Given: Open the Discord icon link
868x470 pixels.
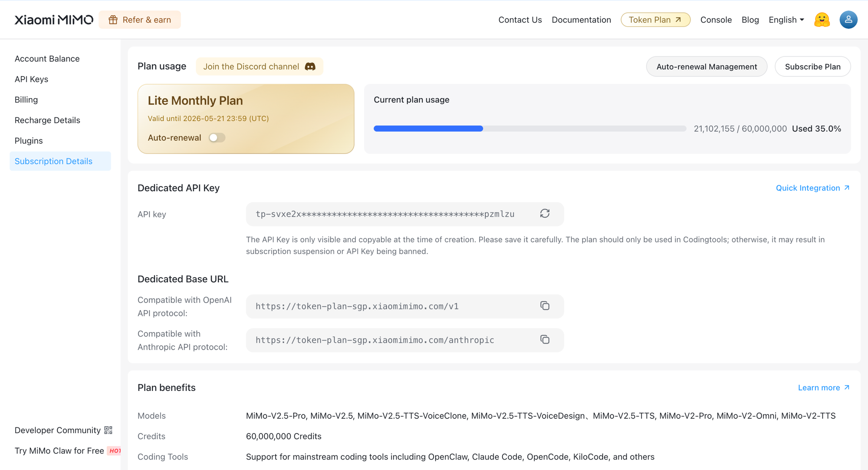Looking at the screenshot, I should click(x=310, y=66).
